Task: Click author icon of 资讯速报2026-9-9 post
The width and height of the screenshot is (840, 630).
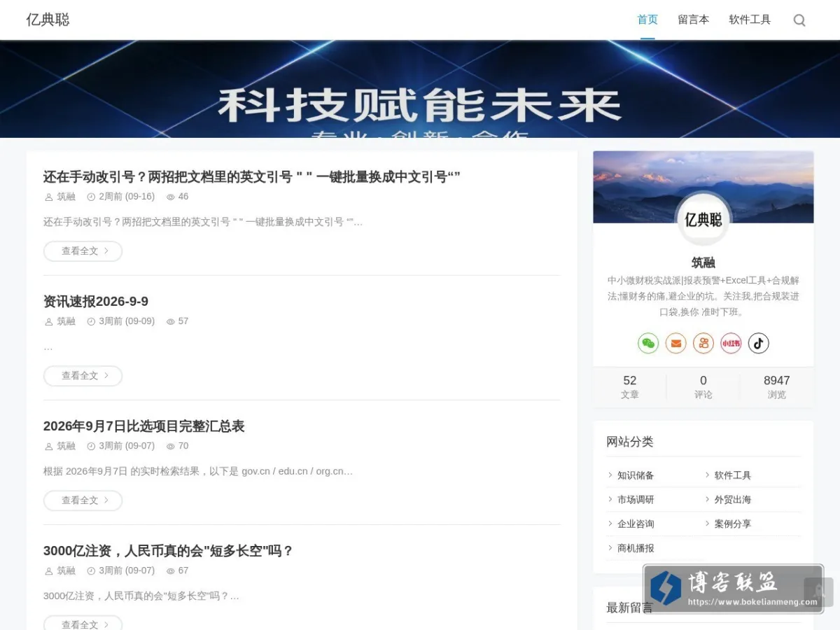Action: coord(48,322)
